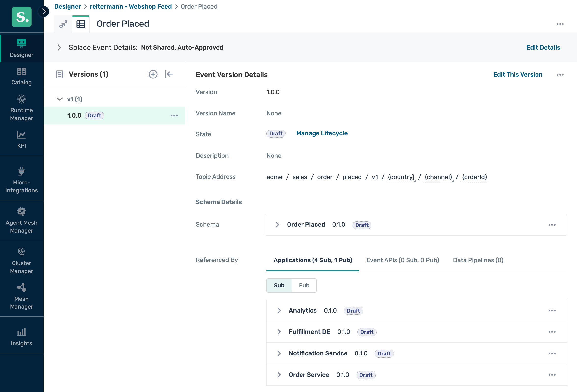This screenshot has width=577, height=392.
Task: Click the Versions list document icon
Action: pyautogui.click(x=60, y=74)
